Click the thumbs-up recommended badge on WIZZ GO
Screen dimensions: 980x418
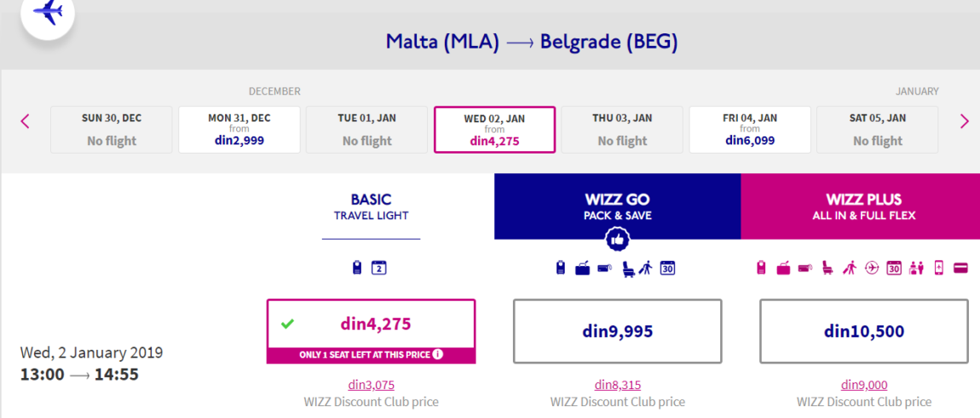[618, 238]
